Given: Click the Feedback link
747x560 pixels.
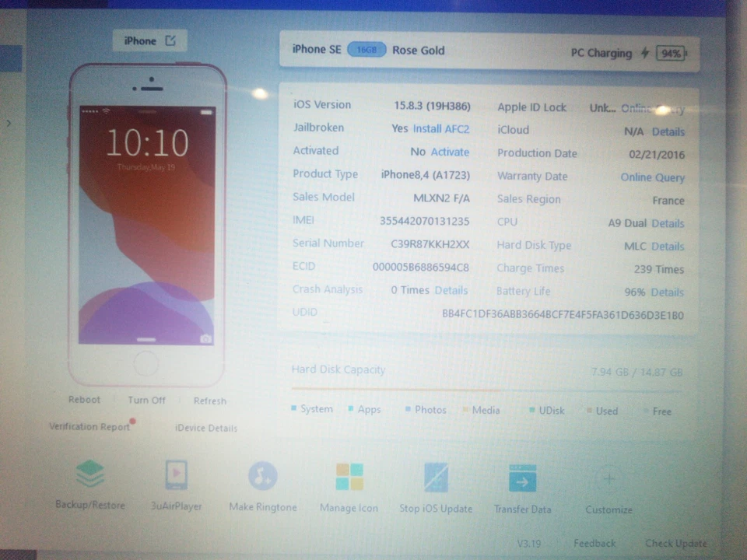Looking at the screenshot, I should pos(594,544).
